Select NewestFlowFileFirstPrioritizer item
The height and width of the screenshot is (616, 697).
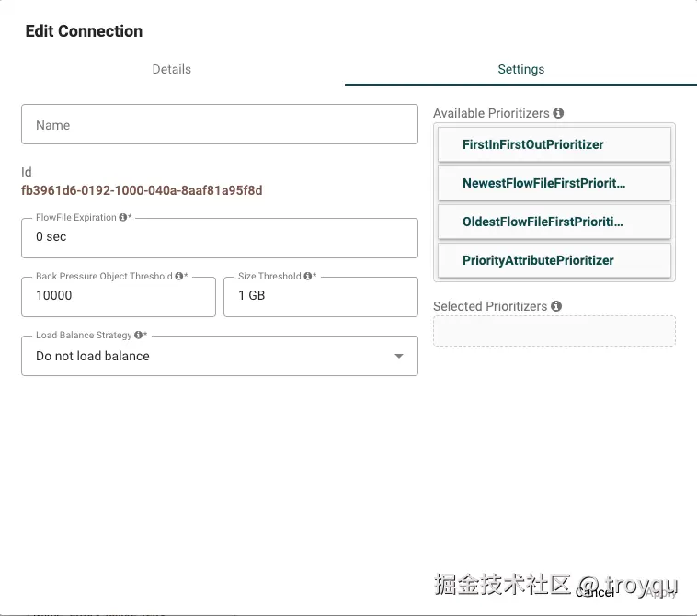pos(554,183)
